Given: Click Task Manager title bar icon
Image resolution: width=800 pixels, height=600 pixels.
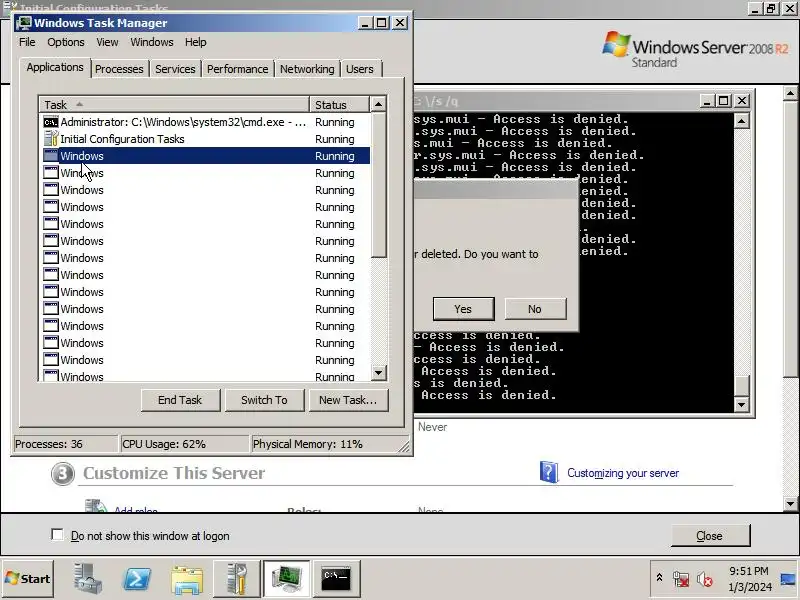Looking at the screenshot, I should (x=23, y=23).
